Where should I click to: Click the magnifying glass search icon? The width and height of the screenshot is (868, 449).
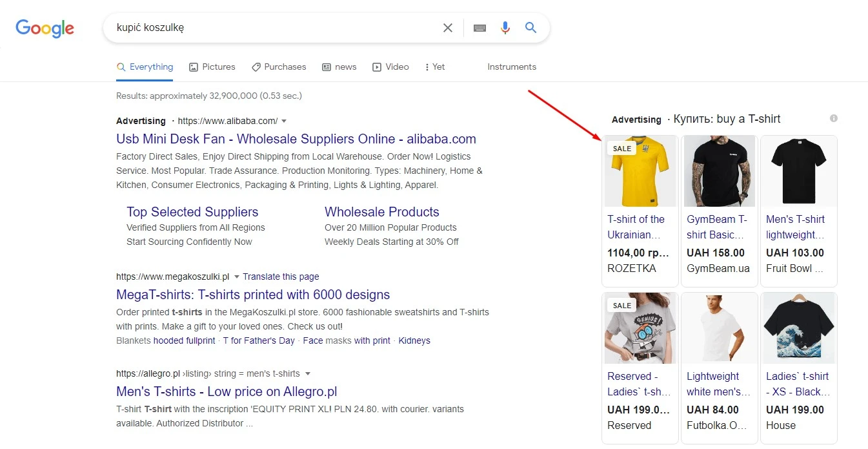(530, 28)
